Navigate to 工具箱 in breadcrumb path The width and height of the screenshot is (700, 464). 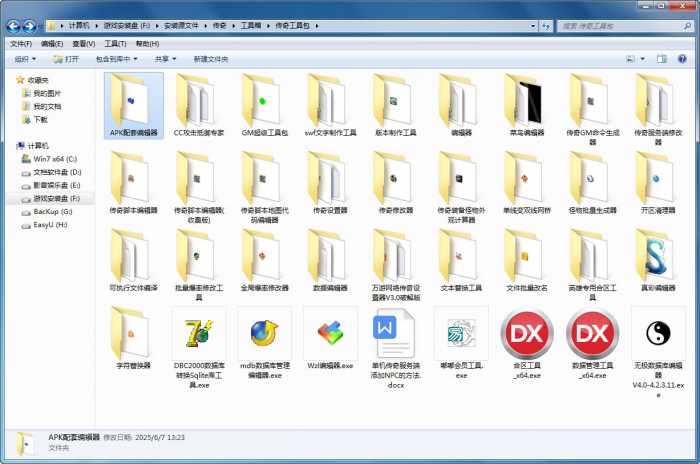(251, 26)
